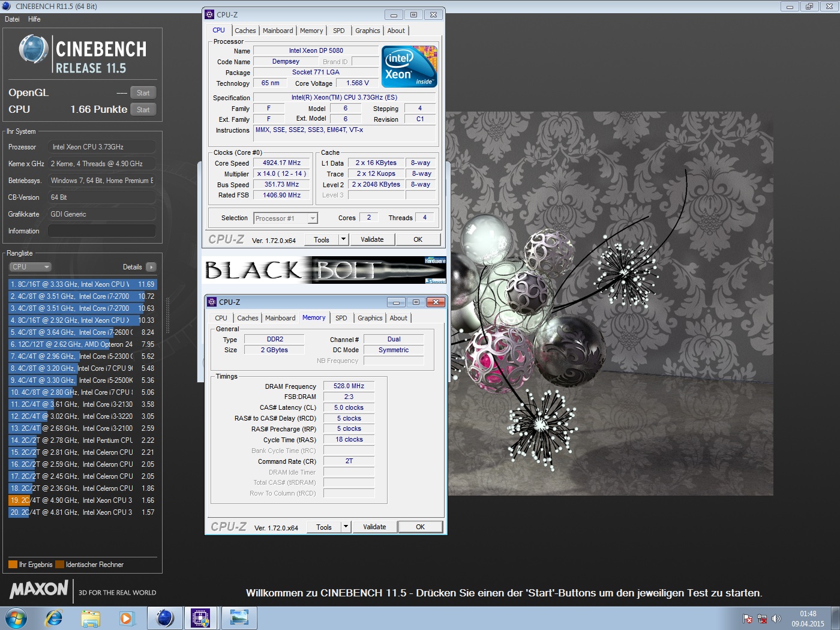The height and width of the screenshot is (630, 840).
Task: Select rank 19 orange 4.90 GHz Xeon entry
Action: [x=82, y=500]
